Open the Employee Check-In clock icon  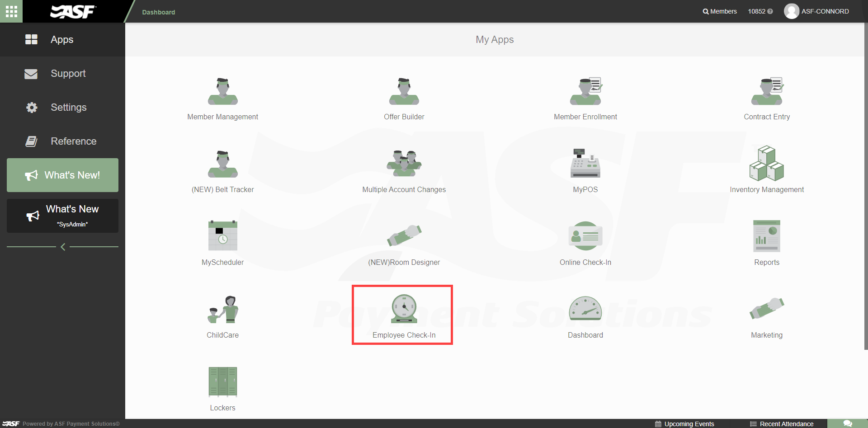pyautogui.click(x=404, y=309)
